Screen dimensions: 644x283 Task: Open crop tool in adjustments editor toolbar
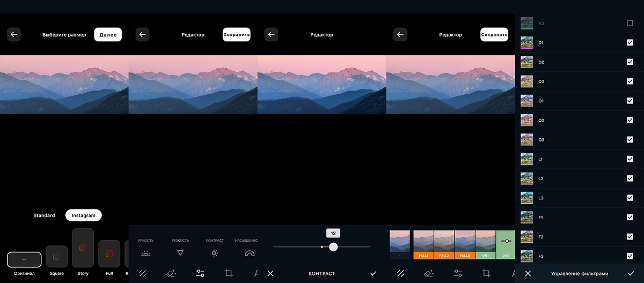229,273
